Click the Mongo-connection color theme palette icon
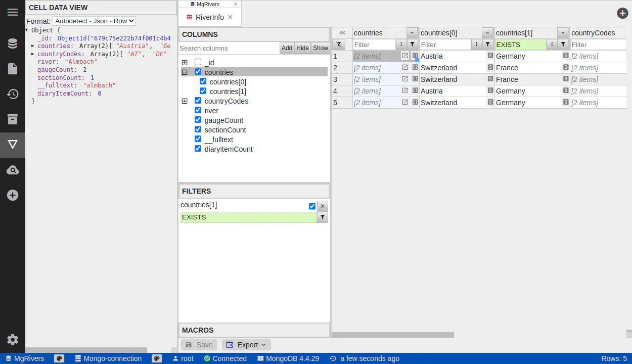The height and width of the screenshot is (364, 632). pos(157,358)
